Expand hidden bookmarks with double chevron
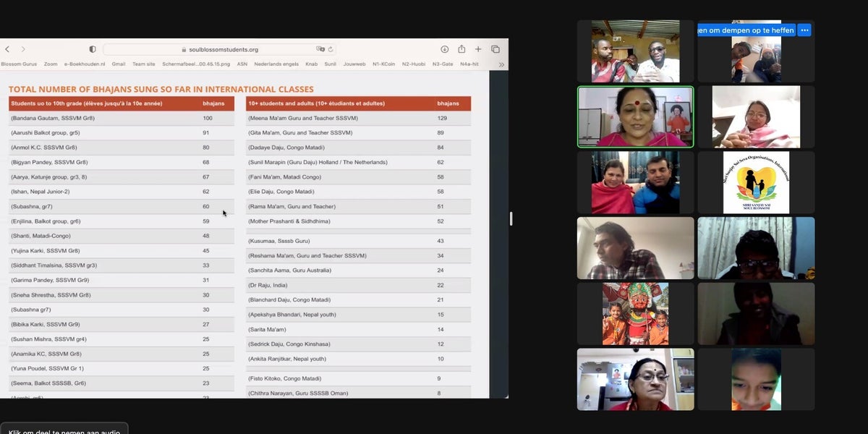The width and height of the screenshot is (868, 434). click(x=501, y=64)
